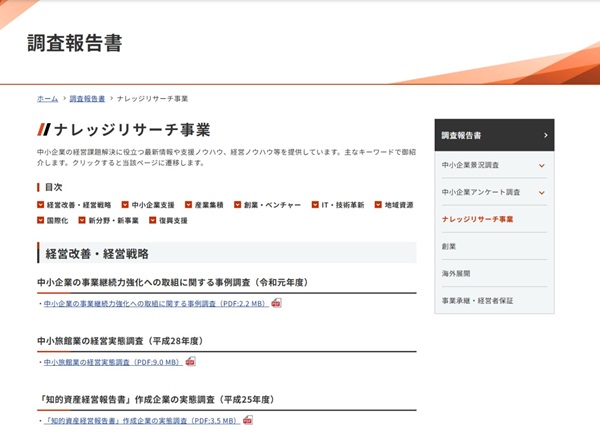Jump to 地域資源 section link
The image size is (600, 443).
point(398,205)
